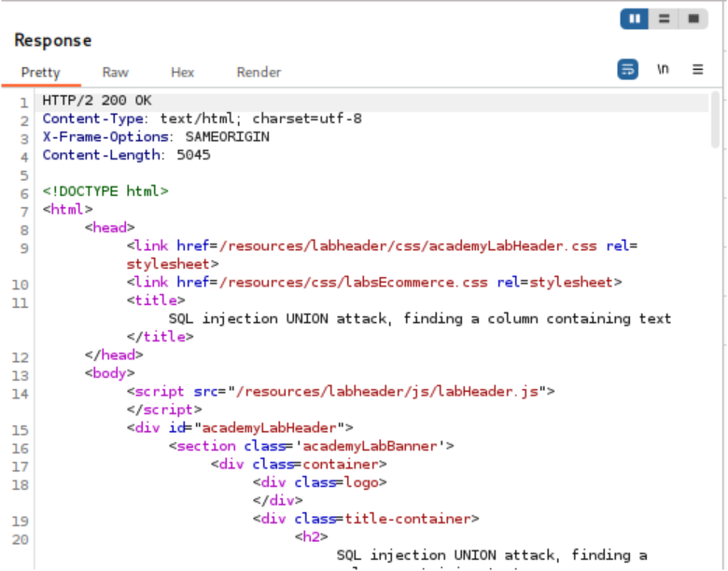Click line number 11 in gutter
The width and height of the screenshot is (728, 571).
pos(22,302)
